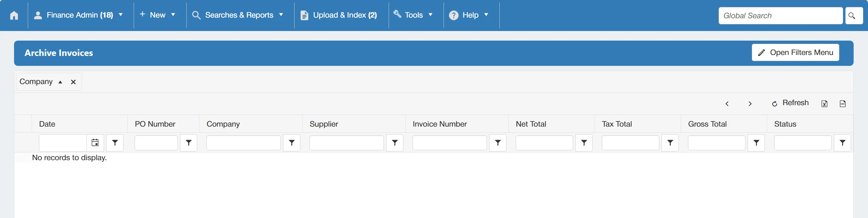The height and width of the screenshot is (218, 868).
Task: Go to previous page arrow
Action: point(727,104)
